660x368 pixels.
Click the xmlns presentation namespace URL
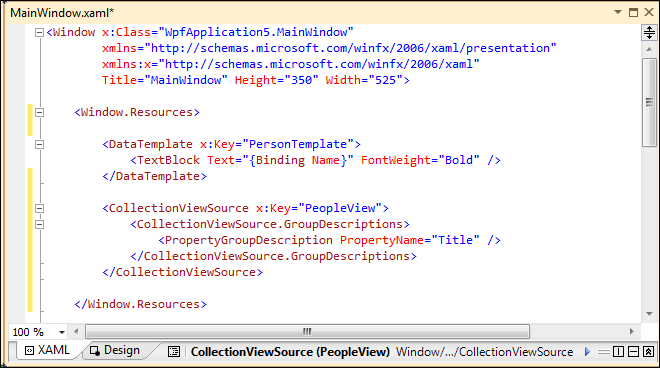coord(350,48)
